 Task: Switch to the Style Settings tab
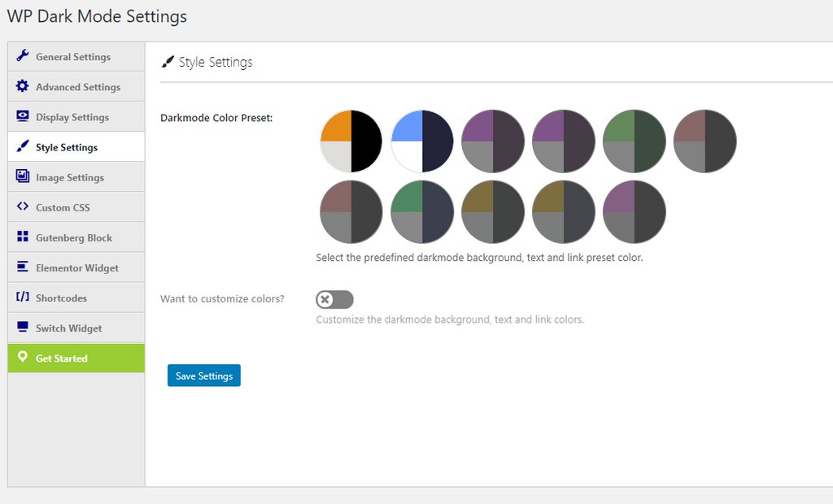point(67,147)
